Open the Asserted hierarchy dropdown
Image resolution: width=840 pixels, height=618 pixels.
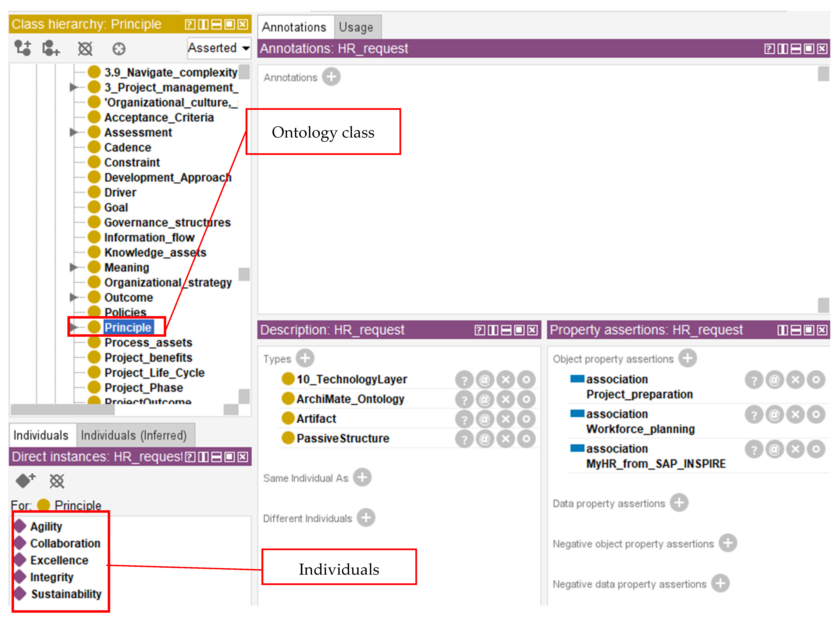219,48
